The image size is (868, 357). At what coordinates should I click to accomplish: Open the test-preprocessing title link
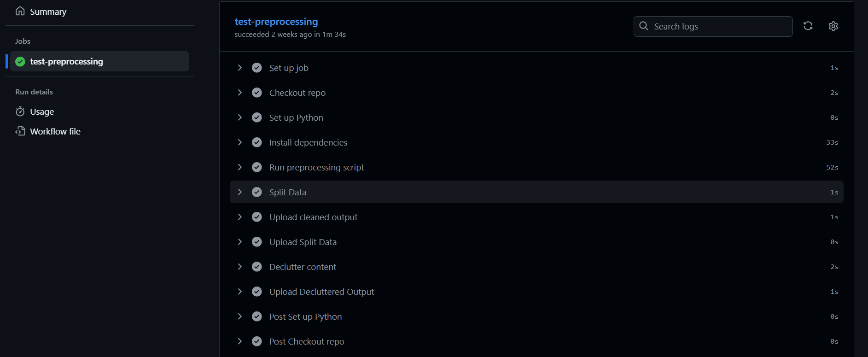pos(276,22)
